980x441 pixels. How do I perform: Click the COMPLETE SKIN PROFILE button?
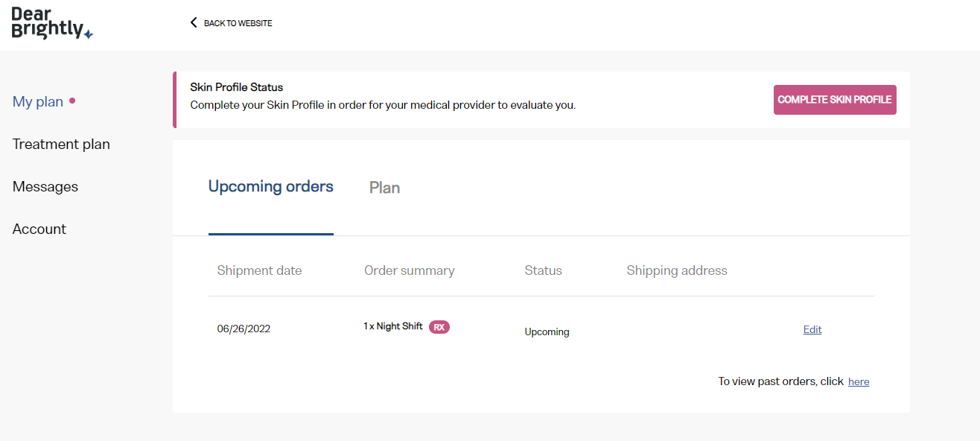[x=835, y=100]
